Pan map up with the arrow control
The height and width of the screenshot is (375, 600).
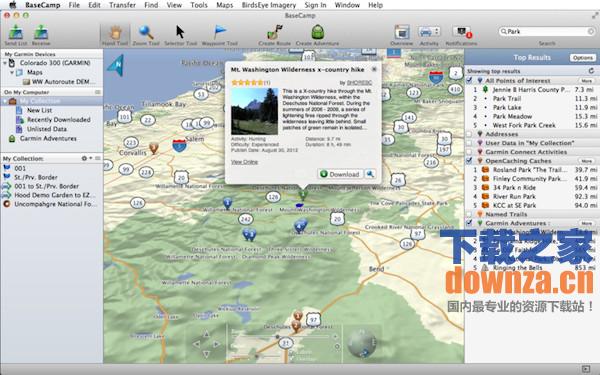[206, 334]
